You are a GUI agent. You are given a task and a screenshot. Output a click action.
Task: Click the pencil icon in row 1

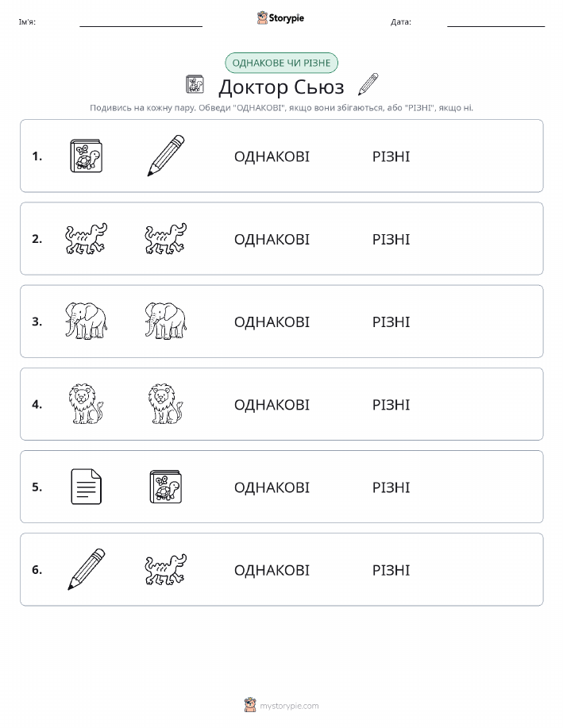[x=166, y=156]
